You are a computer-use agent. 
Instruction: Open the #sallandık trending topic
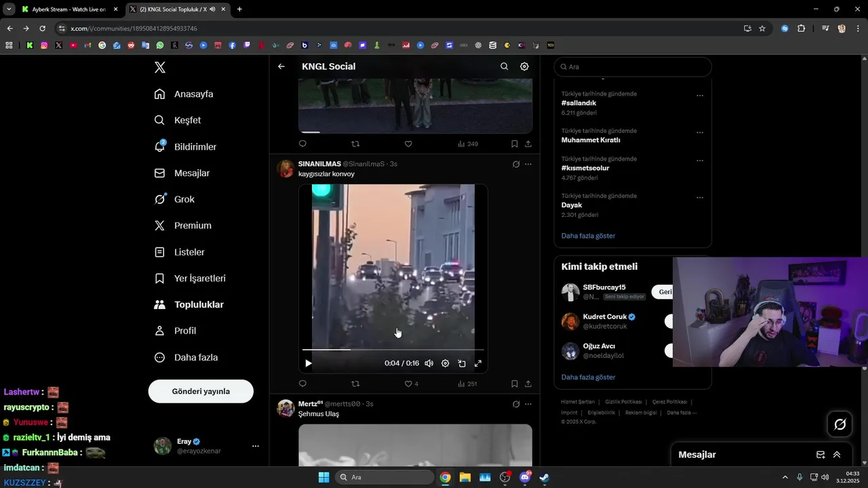click(x=578, y=103)
